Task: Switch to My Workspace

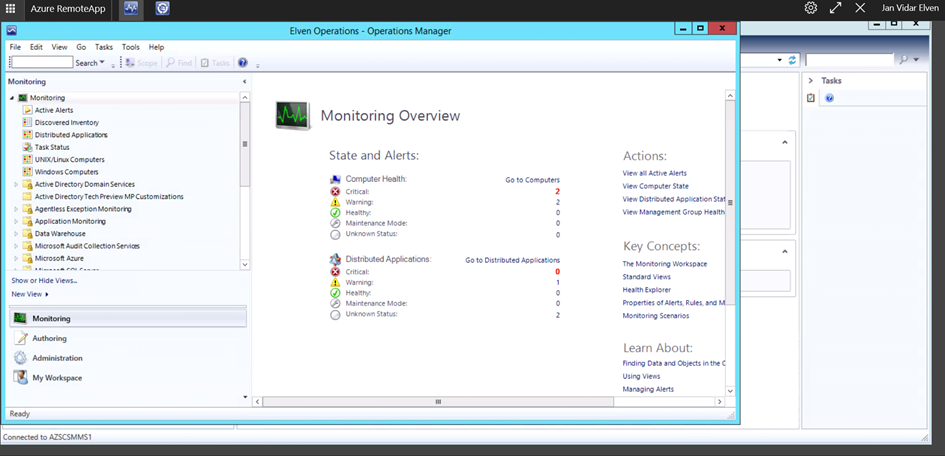Action: click(x=57, y=378)
